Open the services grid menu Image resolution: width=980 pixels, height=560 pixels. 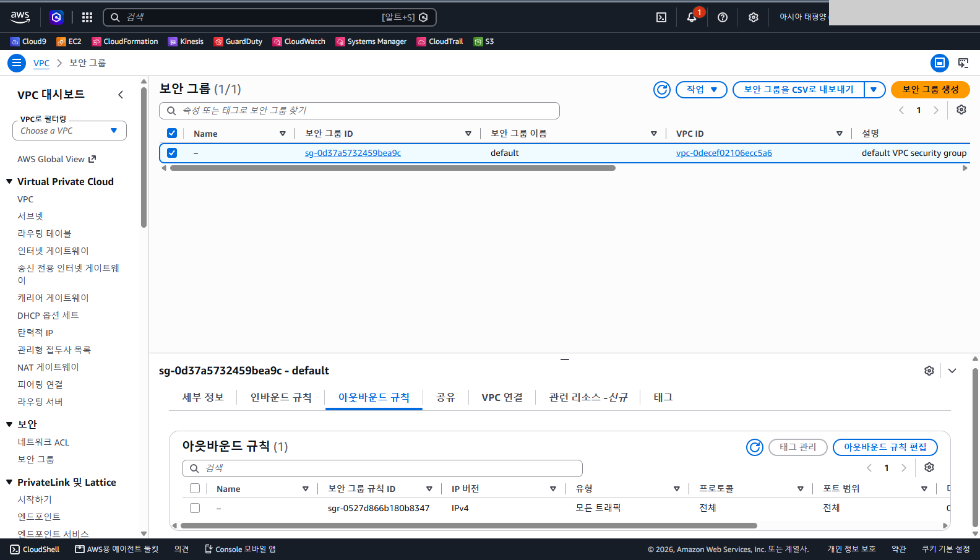pyautogui.click(x=87, y=17)
